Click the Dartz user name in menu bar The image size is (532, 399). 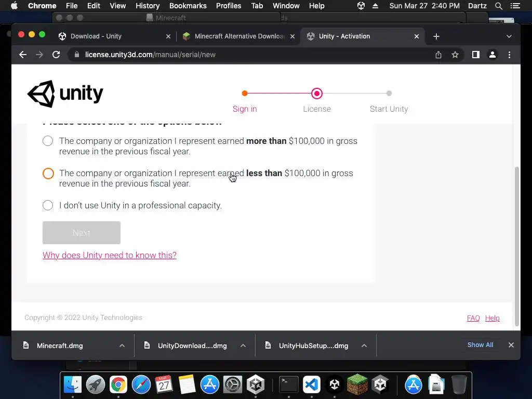[477, 6]
